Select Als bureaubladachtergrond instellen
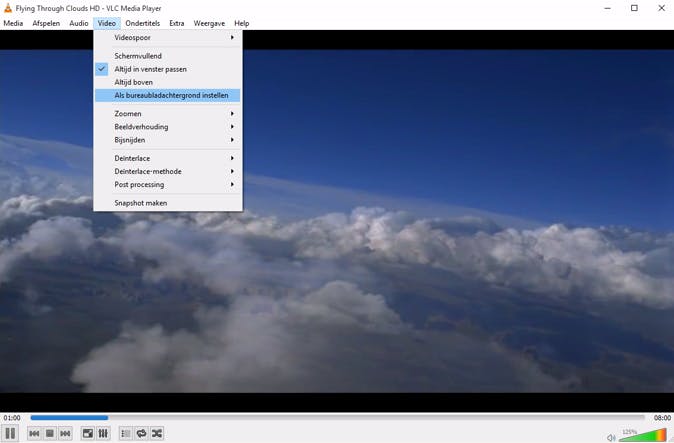 pyautogui.click(x=168, y=95)
